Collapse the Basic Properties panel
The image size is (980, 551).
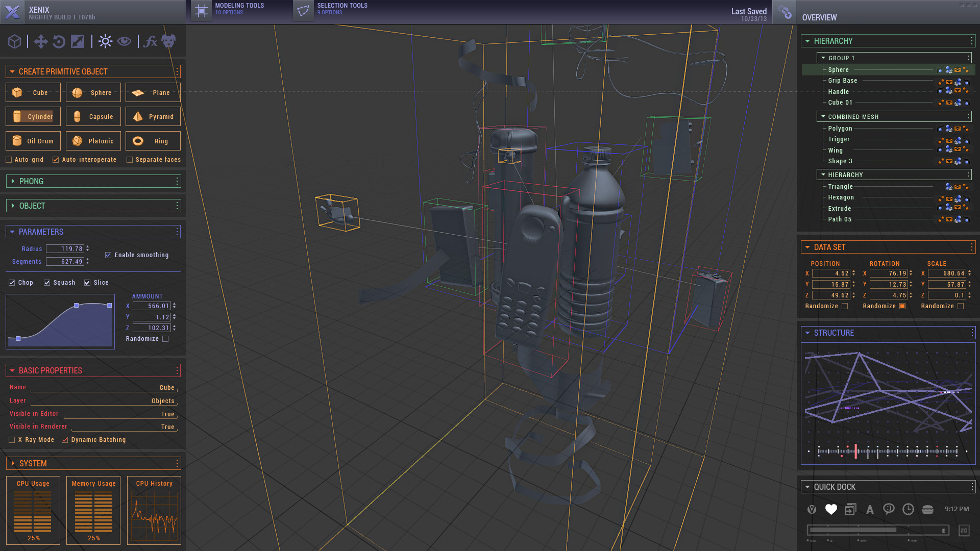pyautogui.click(x=12, y=370)
